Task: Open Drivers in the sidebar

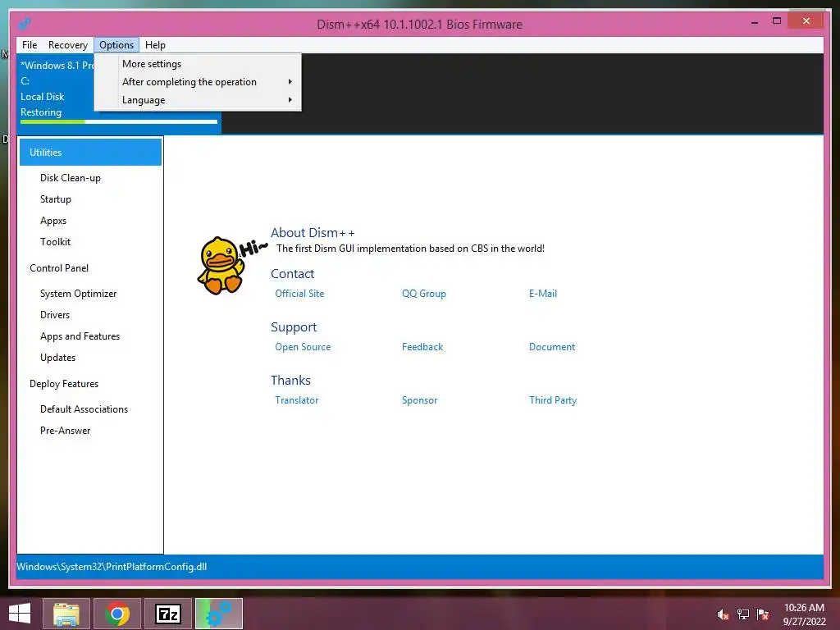Action: point(55,315)
